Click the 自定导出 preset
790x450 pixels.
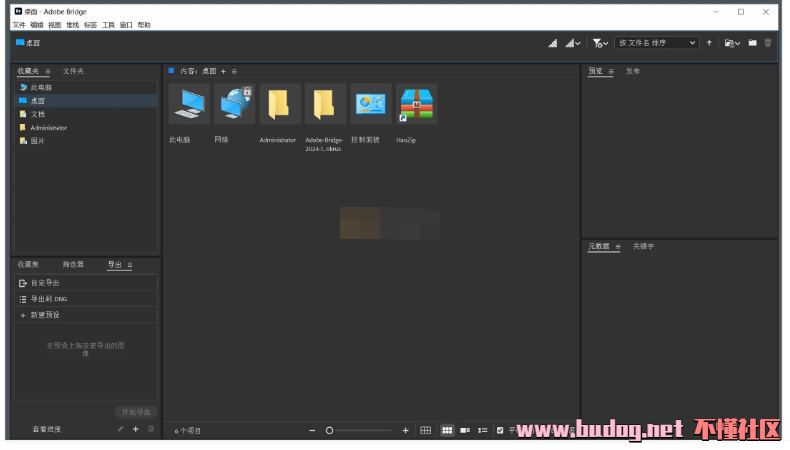(x=86, y=283)
